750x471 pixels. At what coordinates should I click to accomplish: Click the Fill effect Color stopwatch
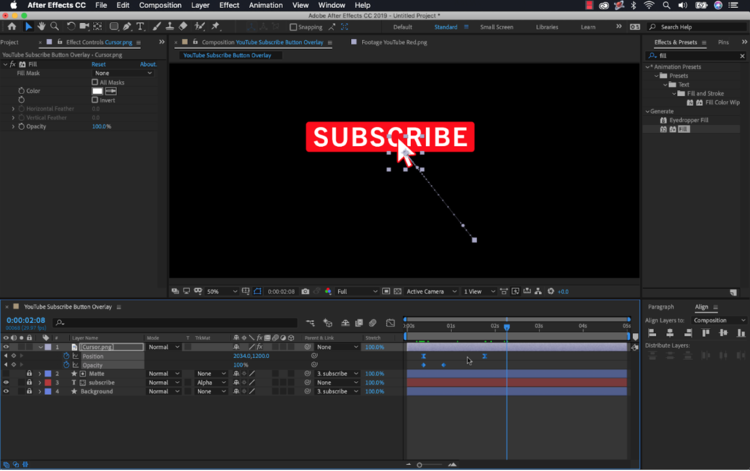21,91
